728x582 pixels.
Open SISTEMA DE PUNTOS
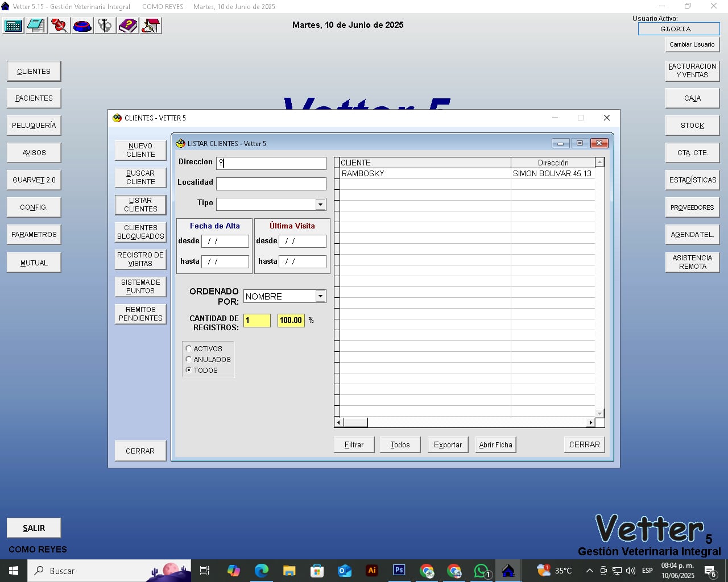[x=140, y=286]
